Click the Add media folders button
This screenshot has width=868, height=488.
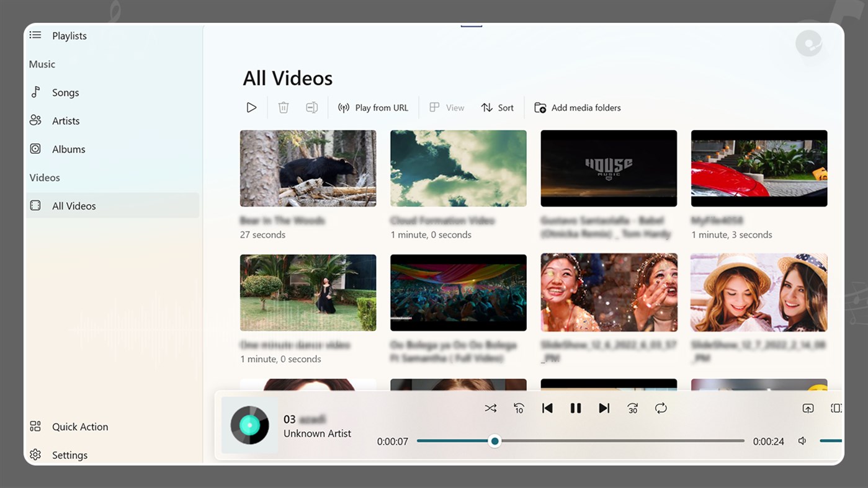tap(576, 107)
